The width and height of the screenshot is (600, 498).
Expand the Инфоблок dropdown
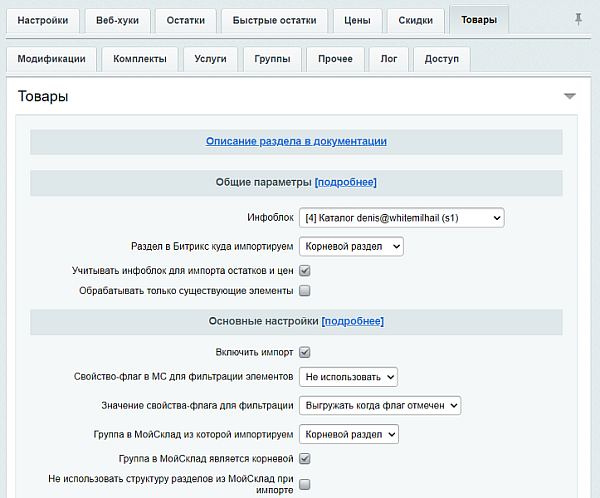(x=401, y=217)
